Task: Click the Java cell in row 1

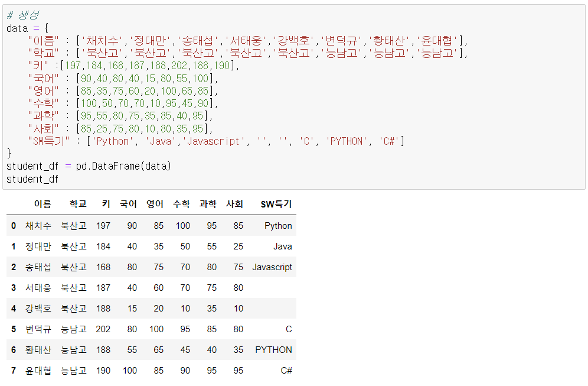Action: click(283, 246)
